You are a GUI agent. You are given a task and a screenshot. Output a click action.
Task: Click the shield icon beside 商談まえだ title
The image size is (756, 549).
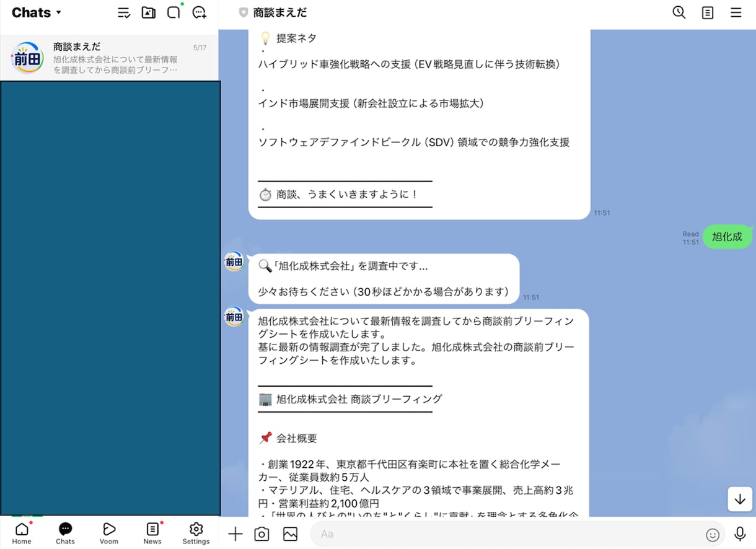tap(244, 12)
